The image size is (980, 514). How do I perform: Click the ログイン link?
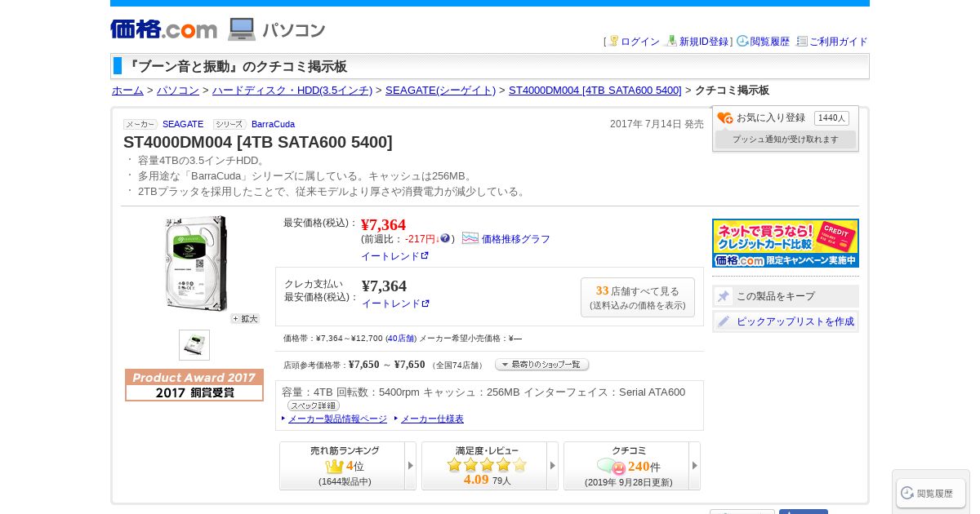(639, 42)
